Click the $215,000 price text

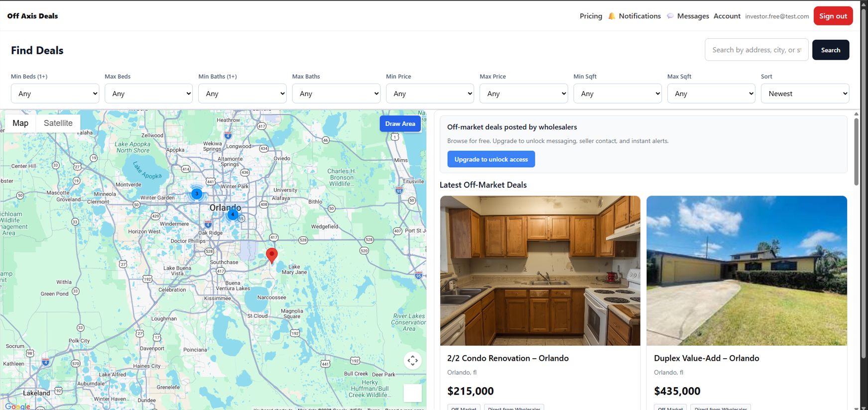(x=470, y=391)
